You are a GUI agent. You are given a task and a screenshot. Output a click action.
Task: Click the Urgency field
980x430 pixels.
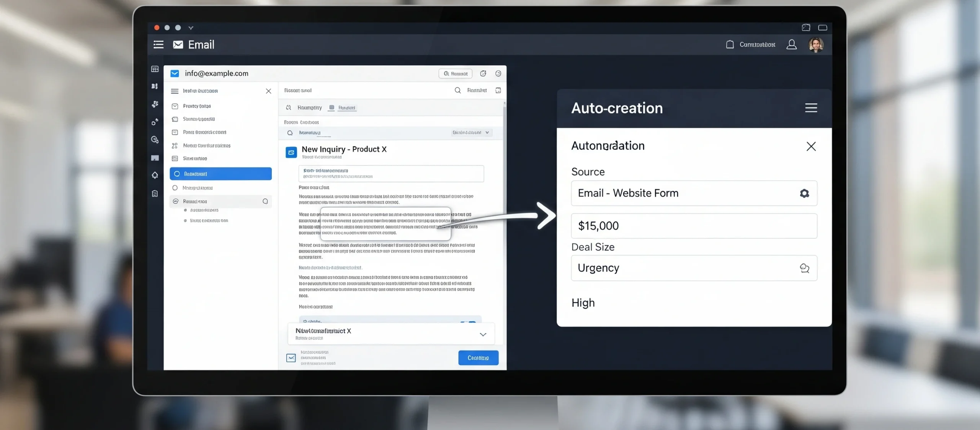694,268
